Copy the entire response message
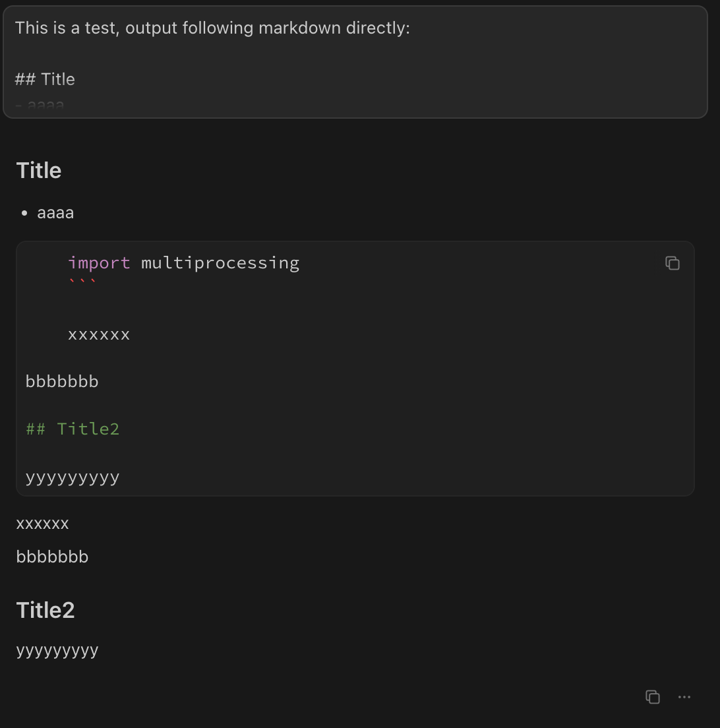This screenshot has height=728, width=720. pos(652,697)
